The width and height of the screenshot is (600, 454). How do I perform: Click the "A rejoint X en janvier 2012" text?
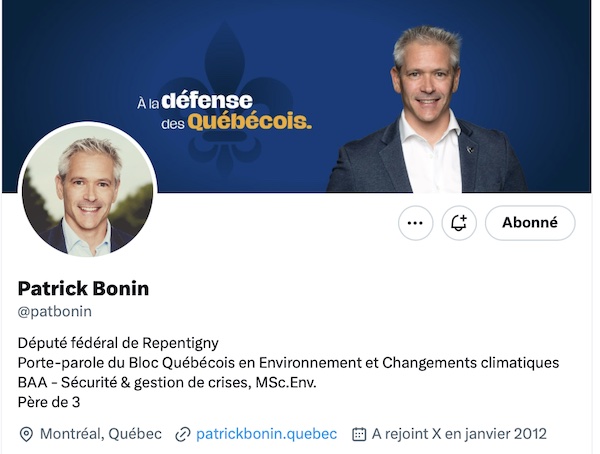pos(459,434)
